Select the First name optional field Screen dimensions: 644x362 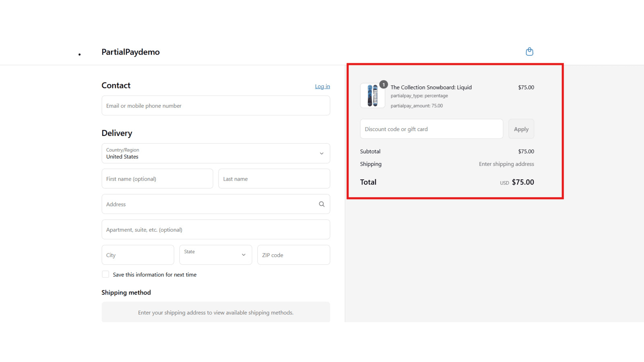[157, 179]
